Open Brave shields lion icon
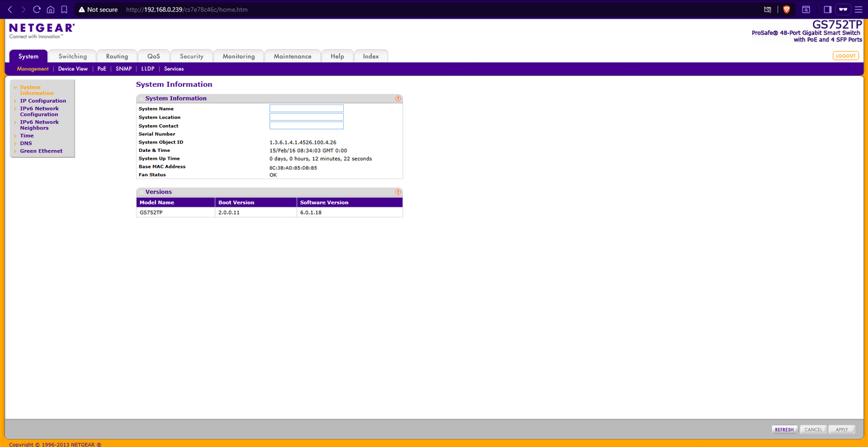 click(x=786, y=10)
